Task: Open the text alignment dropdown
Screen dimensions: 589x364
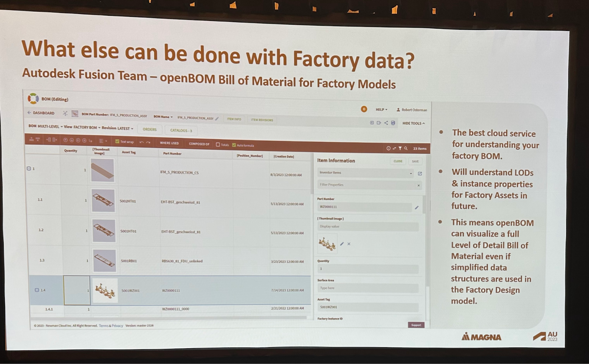Action: (103, 141)
